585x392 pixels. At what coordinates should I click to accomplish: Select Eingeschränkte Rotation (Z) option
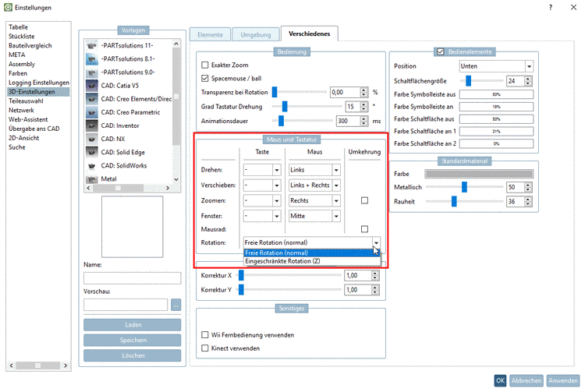[x=312, y=261]
